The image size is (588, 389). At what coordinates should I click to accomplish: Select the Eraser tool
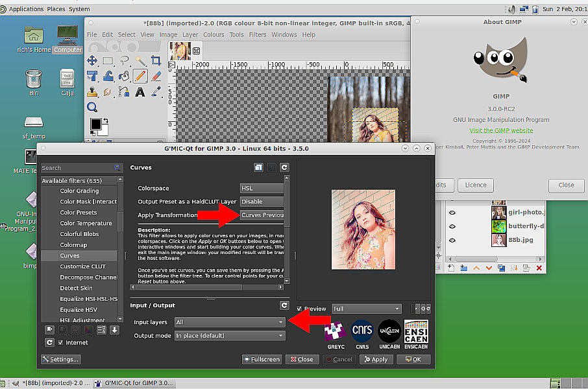156,76
